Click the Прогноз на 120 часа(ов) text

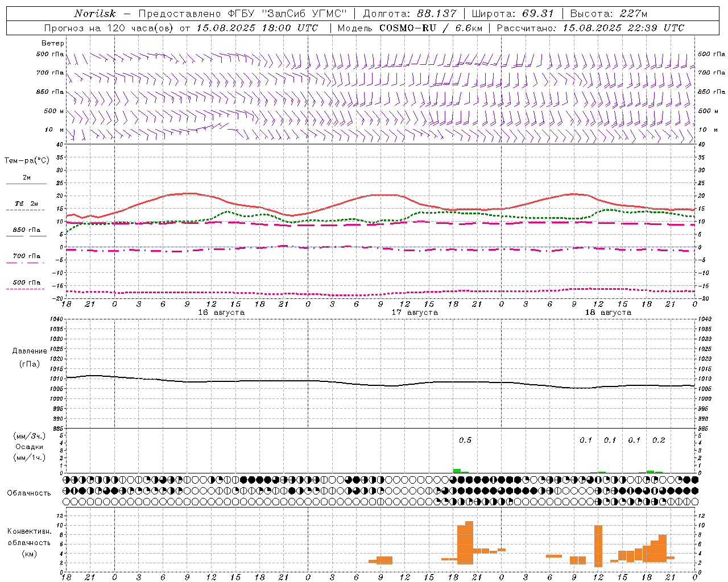tap(110, 28)
